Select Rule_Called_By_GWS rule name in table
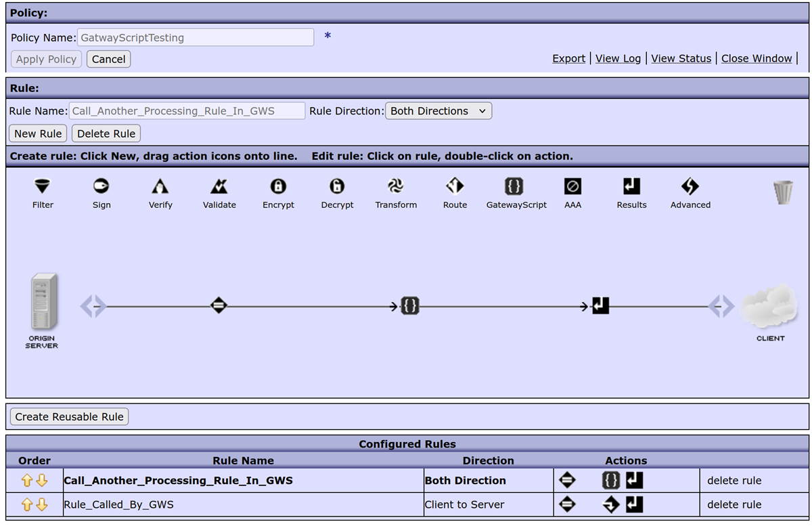The image size is (812, 526). click(x=118, y=504)
